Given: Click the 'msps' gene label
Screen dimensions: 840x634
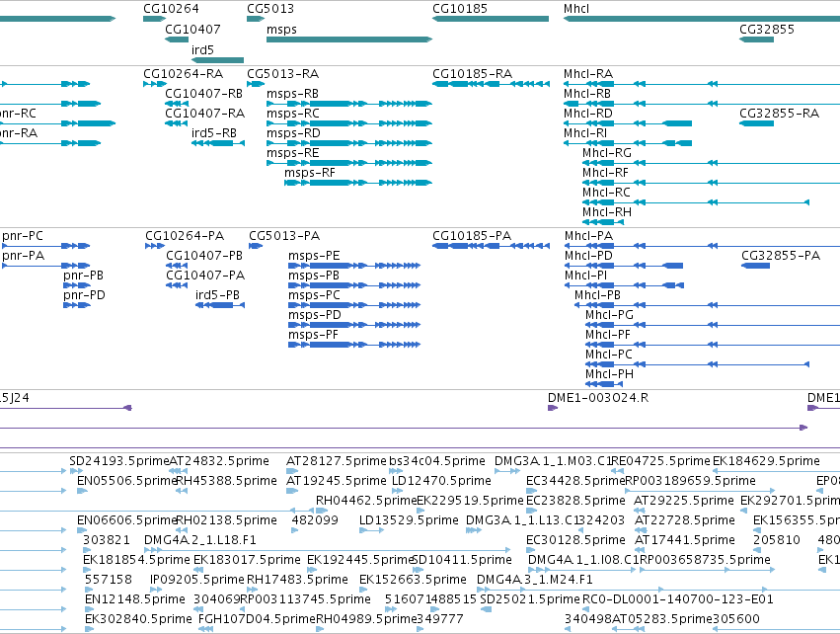Looking at the screenshot, I should (281, 29).
